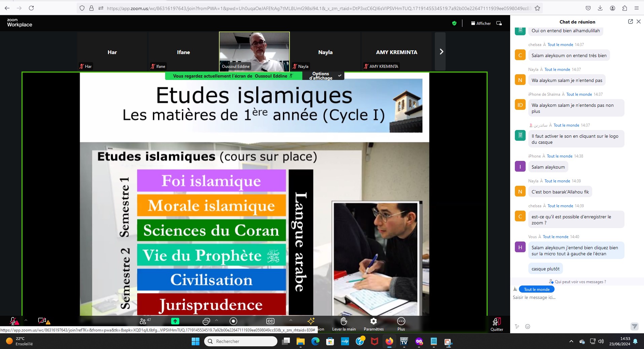
Task: Open the Options d'affichage dropdown
Action: coord(325,76)
